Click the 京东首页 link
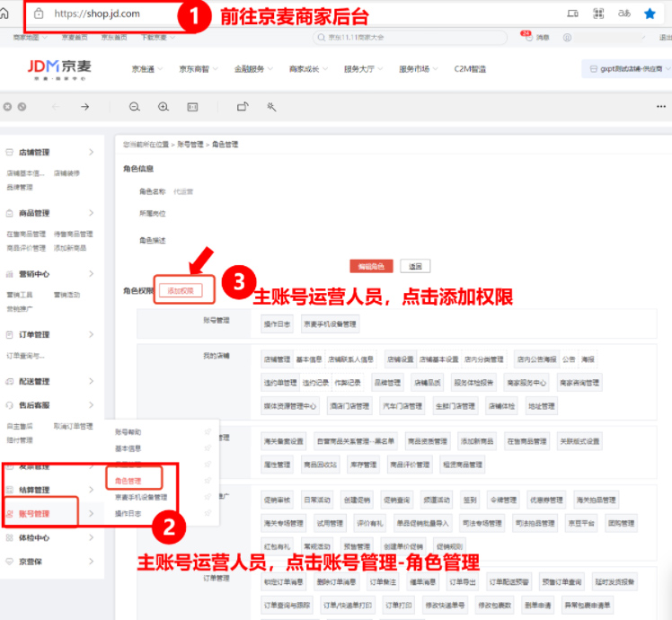672x620 pixels. pyautogui.click(x=114, y=38)
